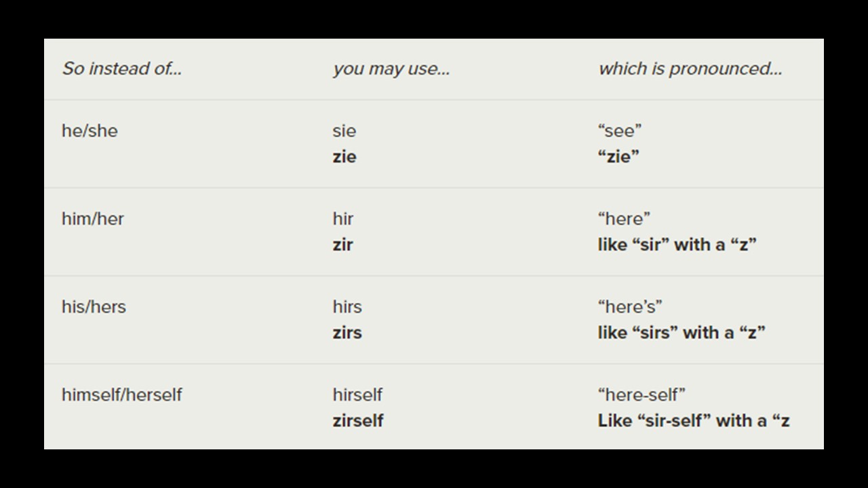Click the "So instead of..." column header
Image resolution: width=868 pixels, height=488 pixels.
(122, 68)
